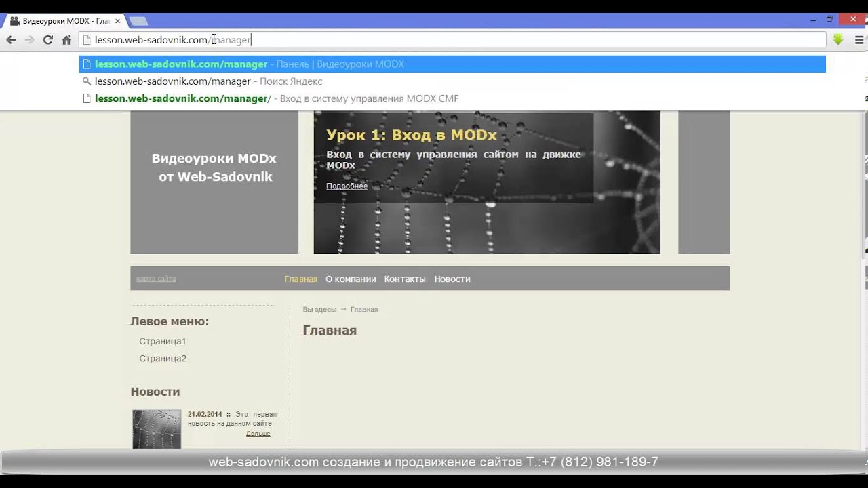868x488 pixels.
Task: Reload the current page
Action: click(47, 40)
